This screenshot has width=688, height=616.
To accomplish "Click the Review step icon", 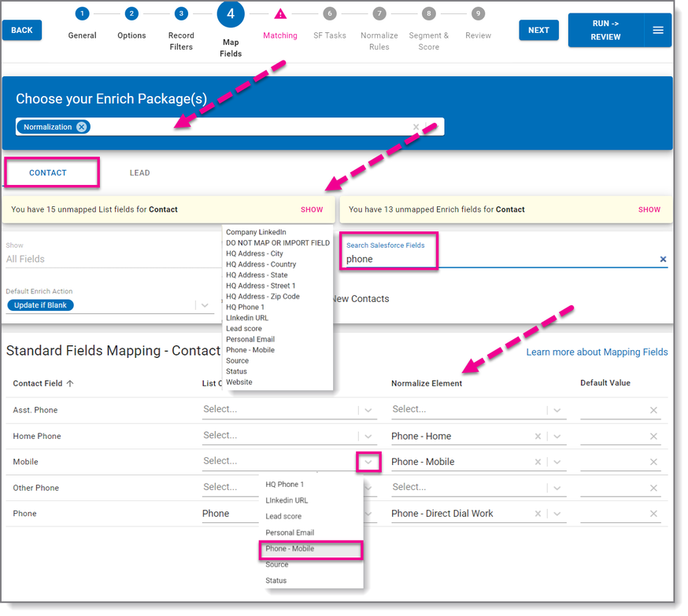I will pyautogui.click(x=478, y=13).
